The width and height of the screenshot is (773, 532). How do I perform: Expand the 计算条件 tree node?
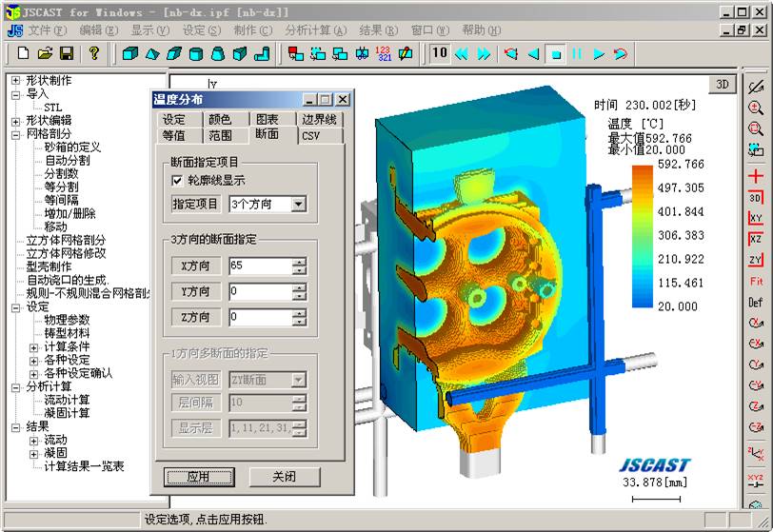(x=33, y=347)
